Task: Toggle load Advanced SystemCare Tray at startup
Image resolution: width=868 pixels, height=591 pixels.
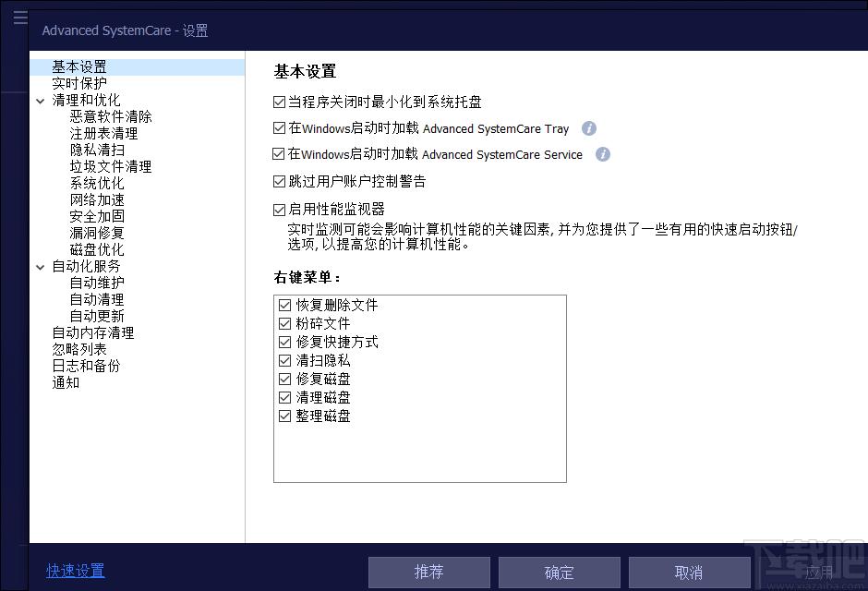Action: (x=279, y=128)
